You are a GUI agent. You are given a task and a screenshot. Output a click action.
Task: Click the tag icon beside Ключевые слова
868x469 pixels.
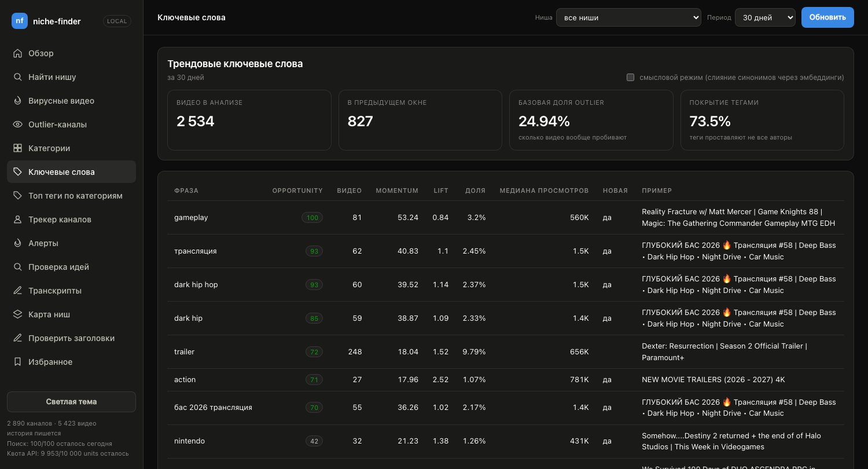[x=17, y=172]
